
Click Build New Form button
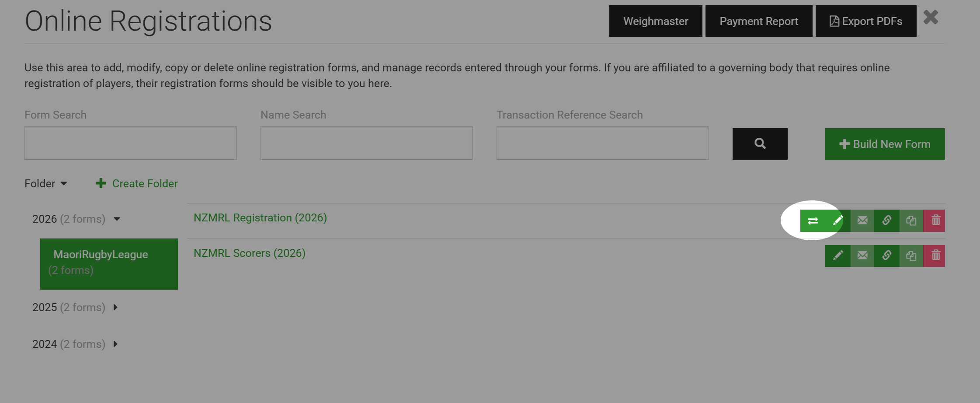tap(885, 144)
